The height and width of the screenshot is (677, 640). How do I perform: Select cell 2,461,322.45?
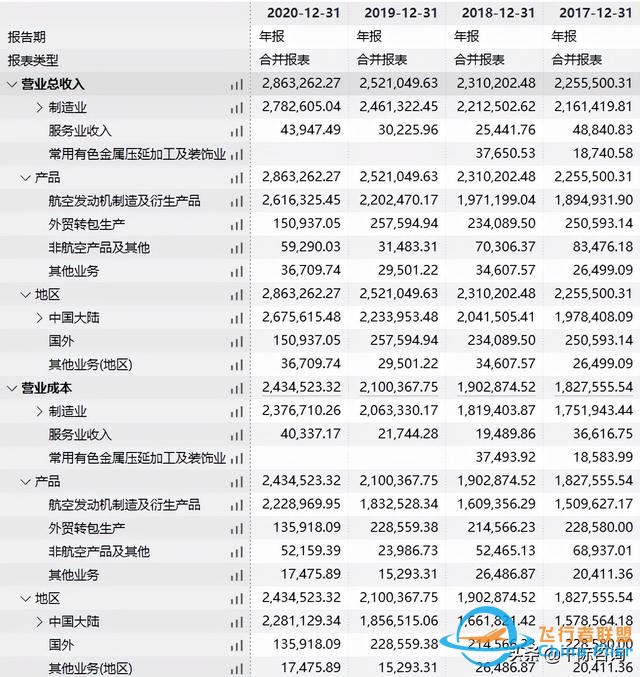399,107
